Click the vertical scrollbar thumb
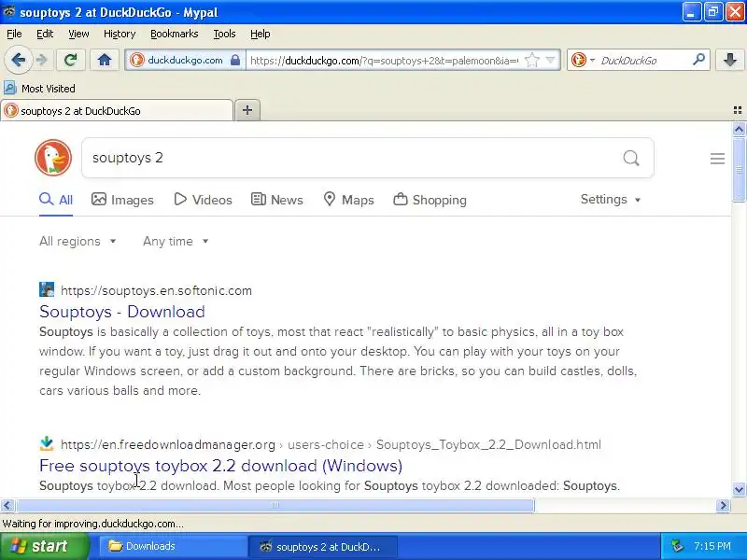 coord(739,169)
